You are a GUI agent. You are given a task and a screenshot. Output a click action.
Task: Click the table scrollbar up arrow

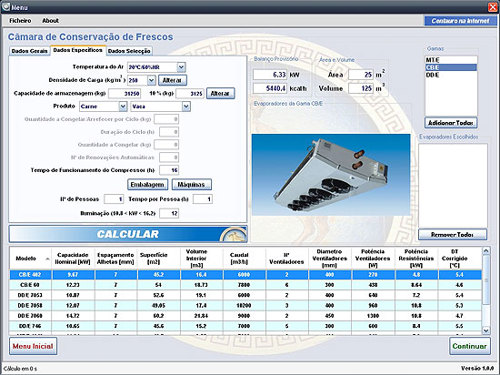click(486, 251)
